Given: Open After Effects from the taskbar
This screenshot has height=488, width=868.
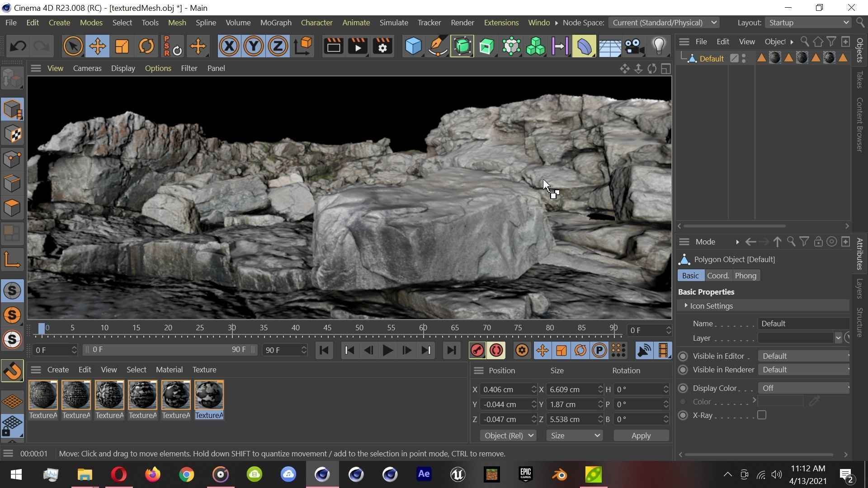Looking at the screenshot, I should [424, 474].
